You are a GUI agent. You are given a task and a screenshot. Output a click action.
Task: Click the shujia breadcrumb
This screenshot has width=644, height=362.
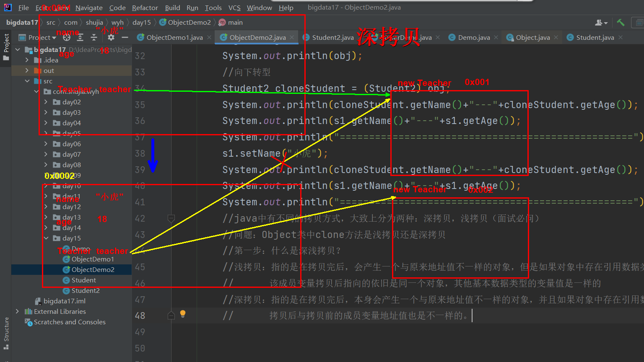[x=94, y=22]
